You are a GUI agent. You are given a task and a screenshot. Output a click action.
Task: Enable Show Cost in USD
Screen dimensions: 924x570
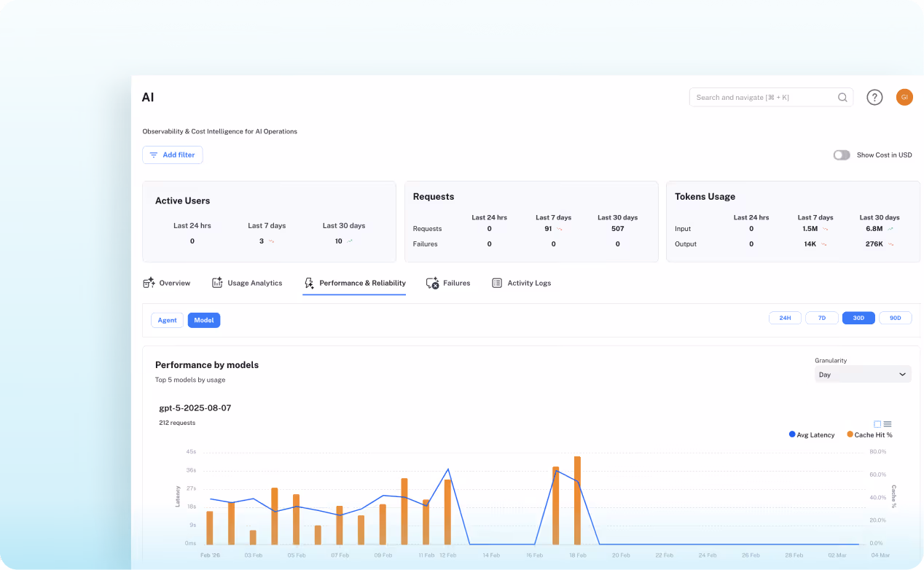(x=841, y=155)
